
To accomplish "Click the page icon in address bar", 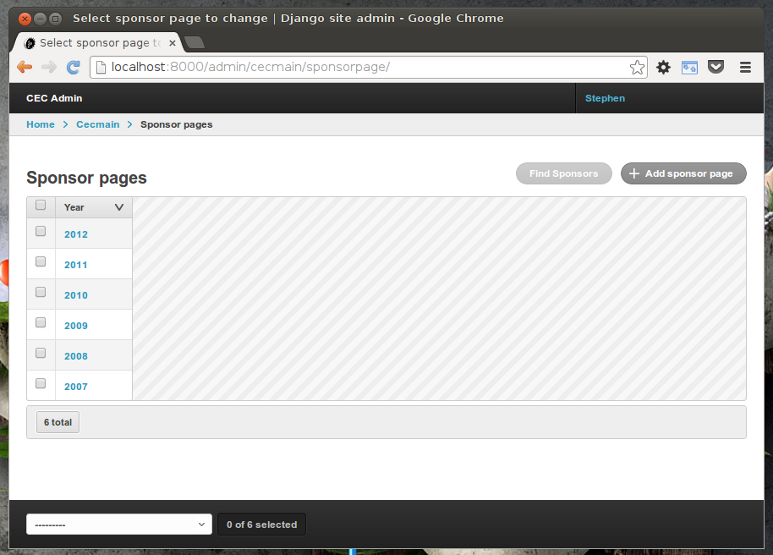I will pos(101,67).
